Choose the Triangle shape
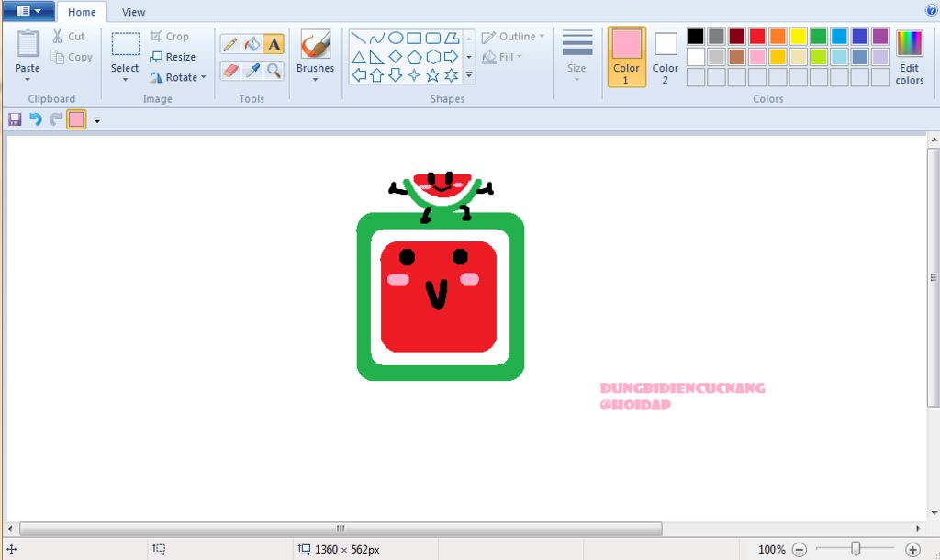Viewport: 940px width, 560px height. tap(359, 57)
